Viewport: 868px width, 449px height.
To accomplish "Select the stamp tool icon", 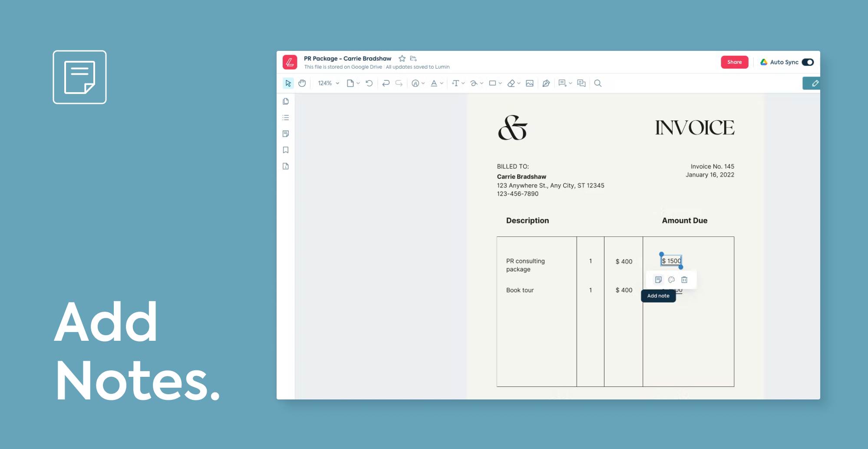I will [x=416, y=83].
